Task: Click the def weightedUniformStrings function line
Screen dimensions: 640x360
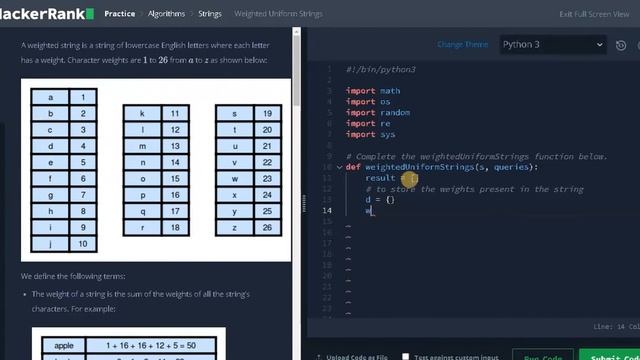Action: pos(442,167)
